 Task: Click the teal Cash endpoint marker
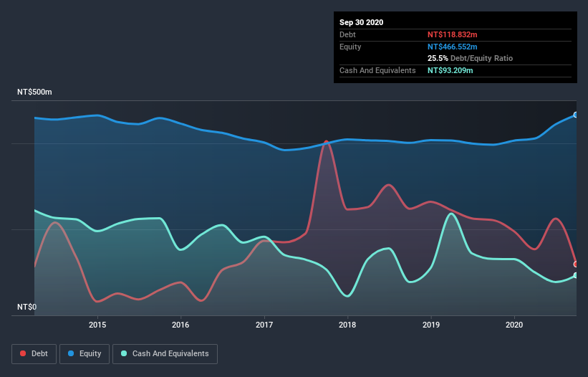(x=576, y=275)
